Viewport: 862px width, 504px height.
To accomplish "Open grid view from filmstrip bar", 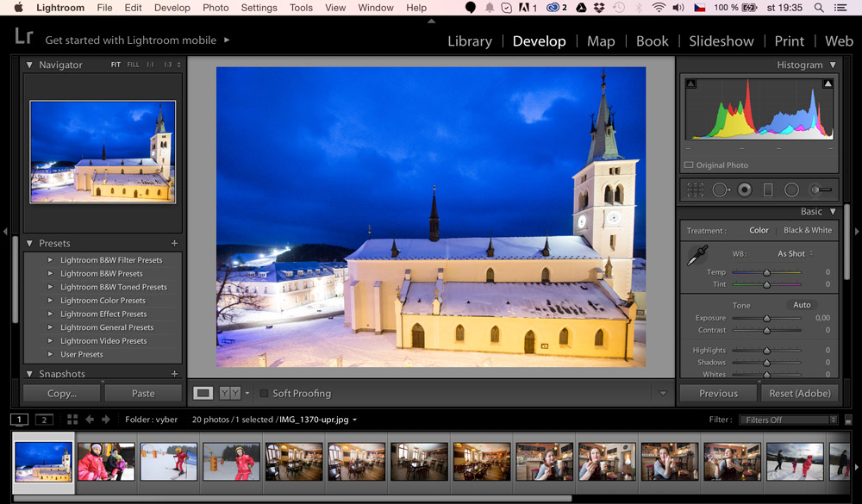I will click(72, 420).
